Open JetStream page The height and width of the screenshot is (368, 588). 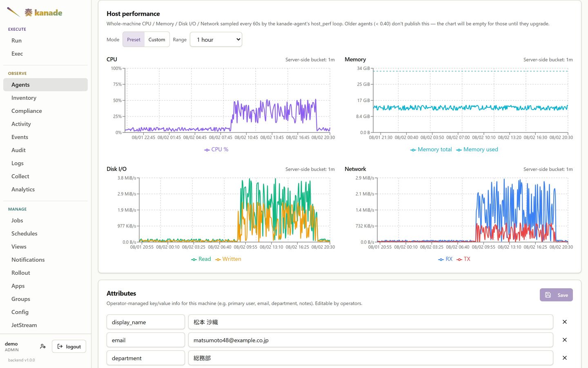coord(45,325)
